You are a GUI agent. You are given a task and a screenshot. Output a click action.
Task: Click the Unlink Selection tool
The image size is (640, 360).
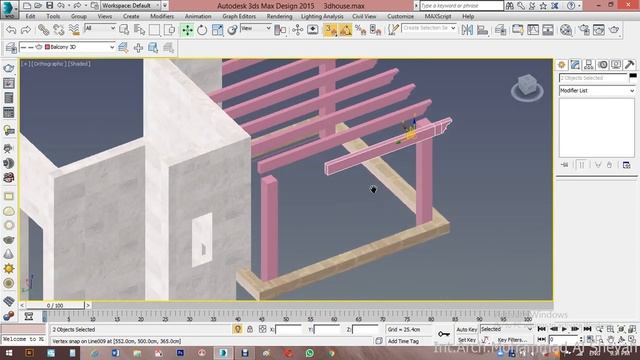click(59, 30)
